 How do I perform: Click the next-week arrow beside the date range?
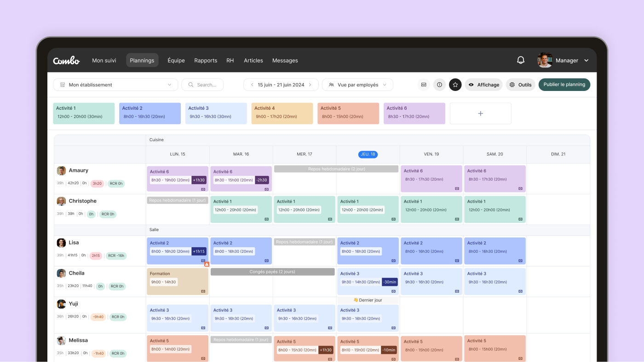311,85
